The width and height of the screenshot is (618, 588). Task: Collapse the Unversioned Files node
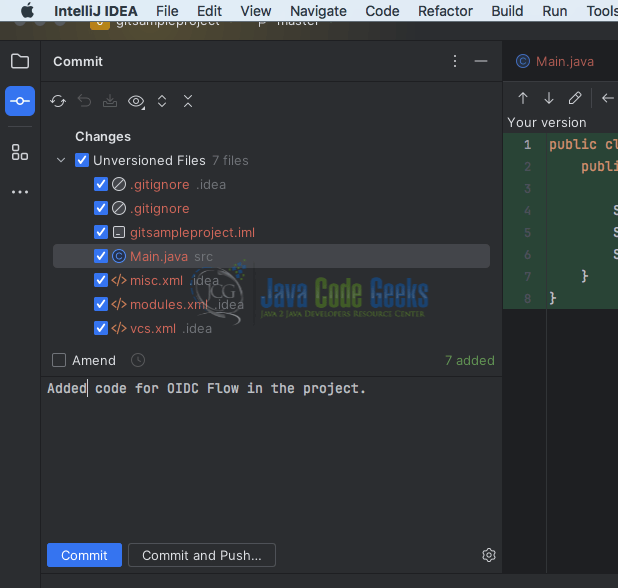click(x=61, y=160)
